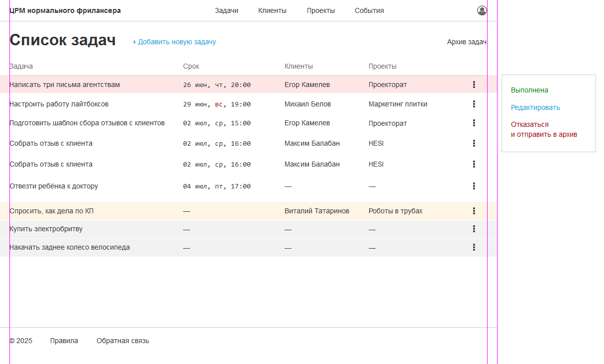Open the 'Архив задач' link
The height and width of the screenshot is (364, 604).
coord(466,42)
